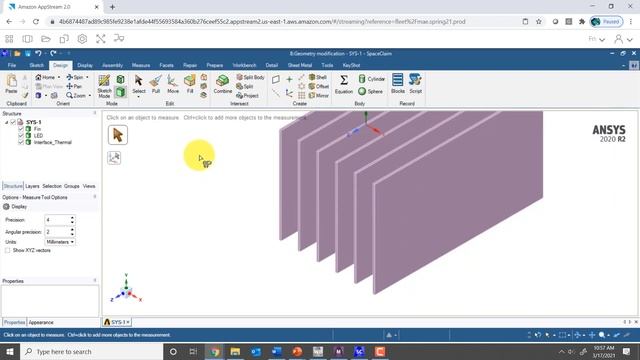The image size is (640, 360).
Task: Click the Project tool in Intersect group
Action: 247,96
